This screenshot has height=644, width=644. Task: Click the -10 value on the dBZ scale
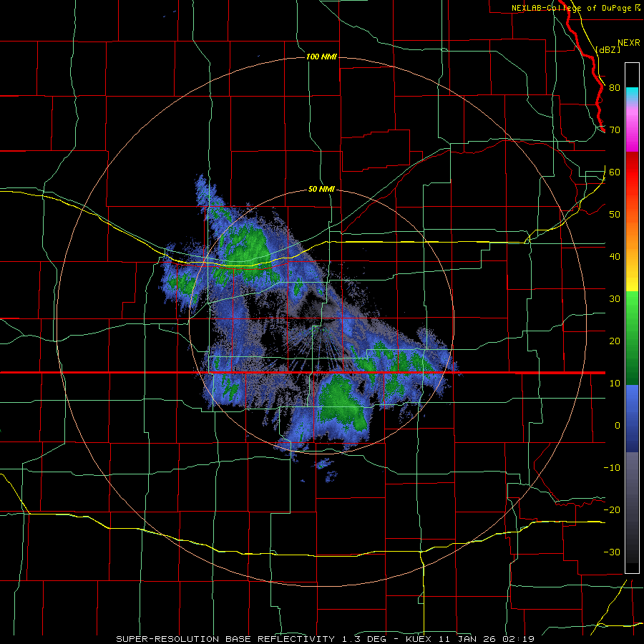pos(612,468)
